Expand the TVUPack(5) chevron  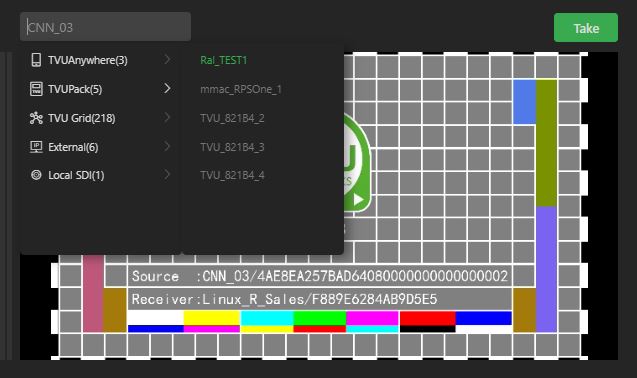tap(167, 88)
